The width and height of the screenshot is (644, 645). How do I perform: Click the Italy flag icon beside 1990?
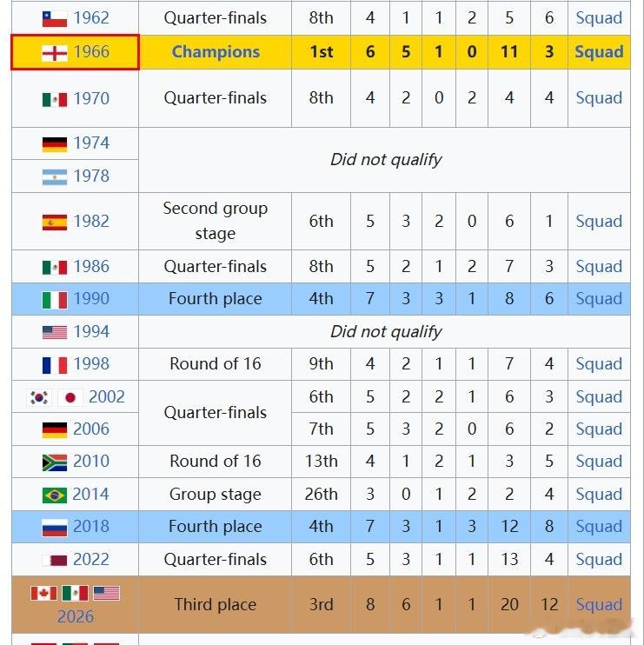tap(55, 299)
